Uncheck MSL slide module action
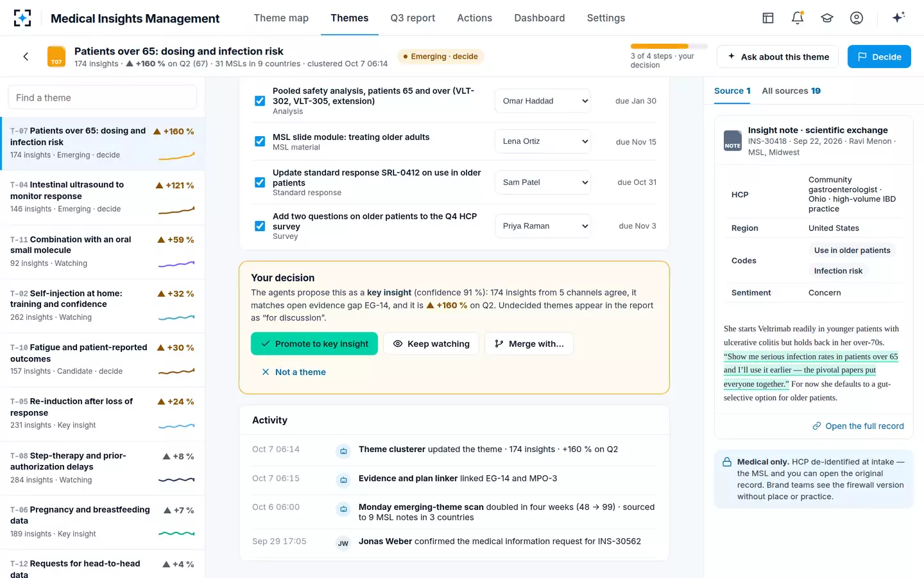924x578 pixels. pyautogui.click(x=260, y=141)
